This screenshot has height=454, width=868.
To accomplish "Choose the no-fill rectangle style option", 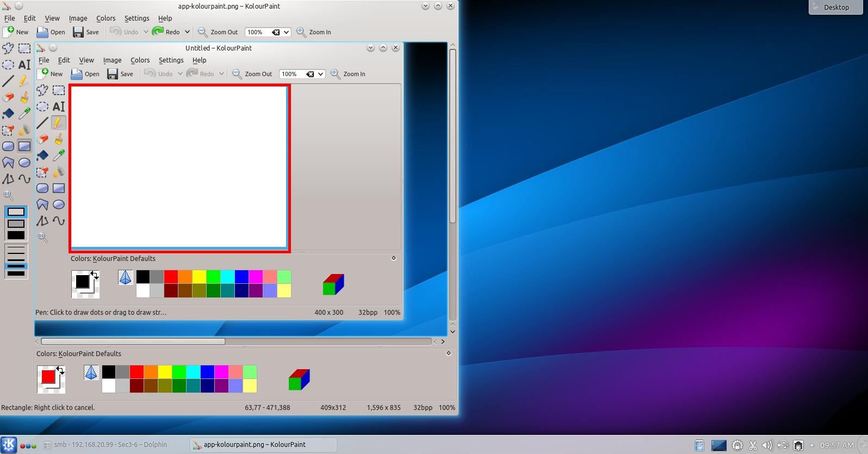I will (16, 212).
